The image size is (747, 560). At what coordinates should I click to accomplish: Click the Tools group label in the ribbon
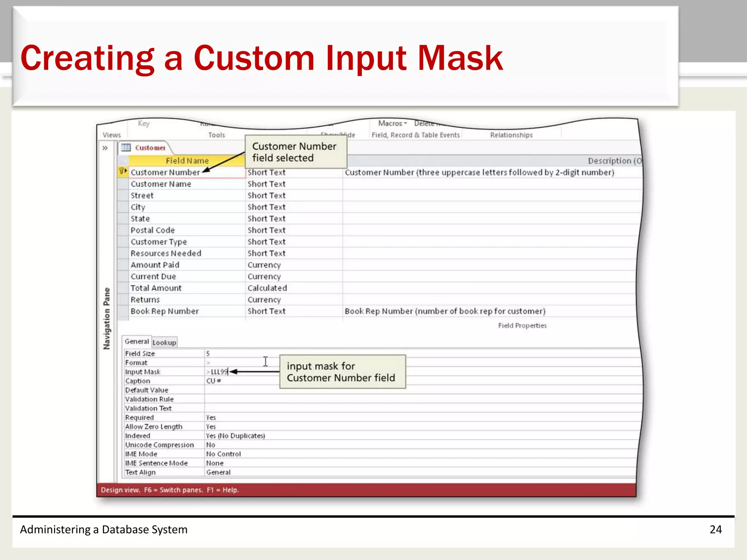pos(217,135)
